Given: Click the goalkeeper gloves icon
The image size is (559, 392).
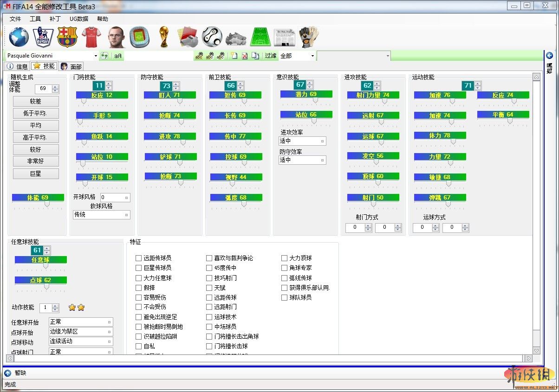Looking at the screenshot, I should click(x=308, y=37).
